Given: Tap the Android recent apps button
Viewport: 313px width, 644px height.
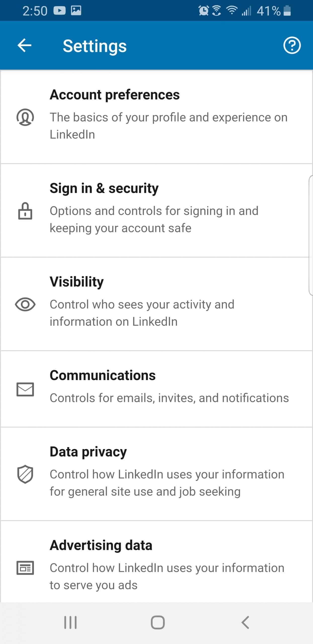Looking at the screenshot, I should [x=70, y=623].
